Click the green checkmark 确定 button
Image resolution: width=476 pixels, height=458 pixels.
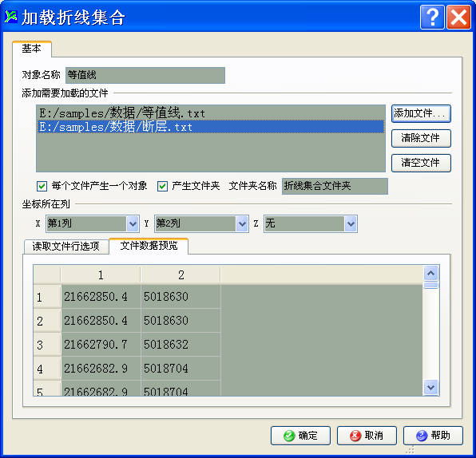300,436
